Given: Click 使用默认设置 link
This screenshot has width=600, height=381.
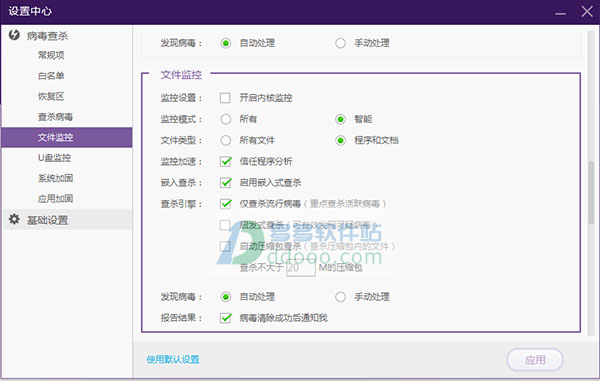Looking at the screenshot, I should coord(173,360).
